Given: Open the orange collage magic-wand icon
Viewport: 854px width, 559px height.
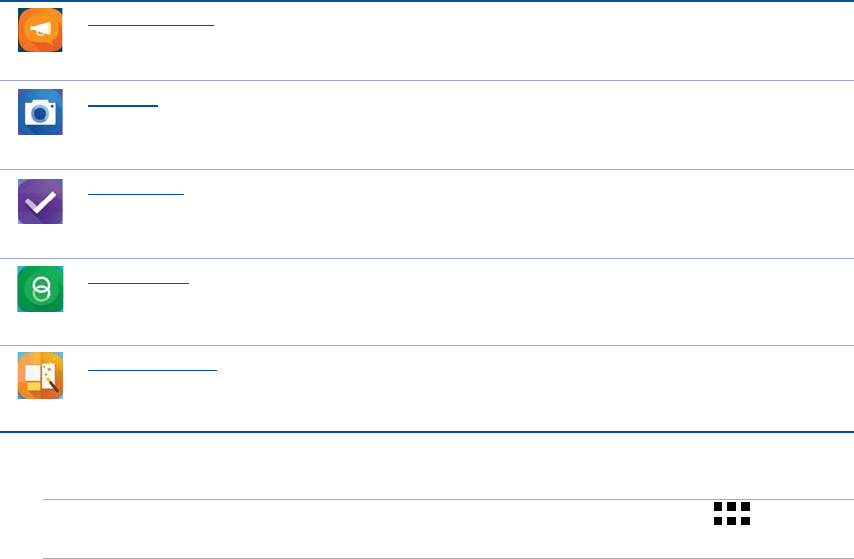Looking at the screenshot, I should point(40,375).
